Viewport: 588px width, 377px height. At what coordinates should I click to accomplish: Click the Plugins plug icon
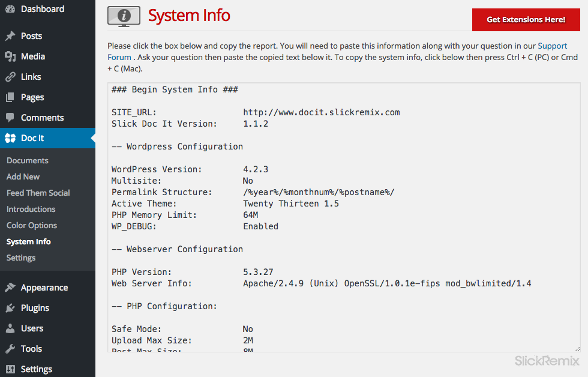point(10,308)
